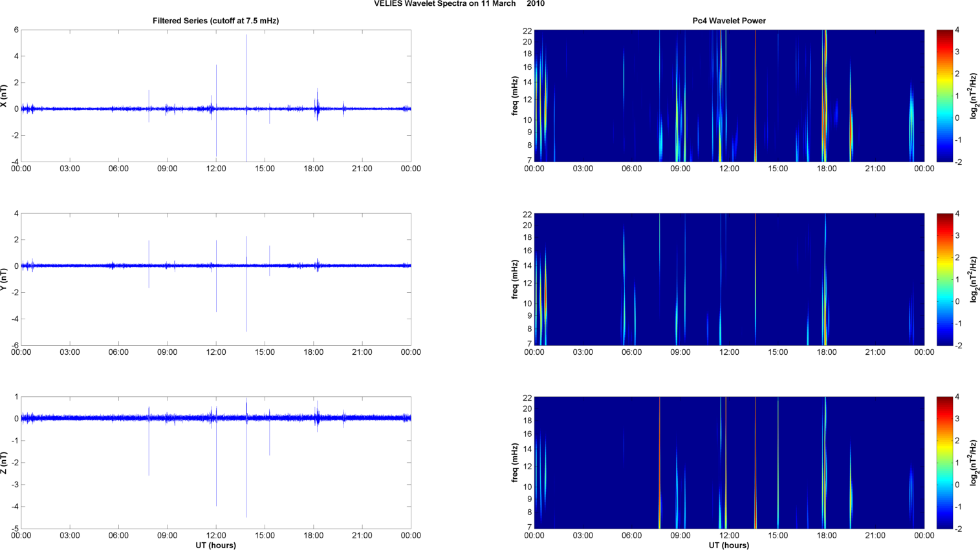The width and height of the screenshot is (980, 550).
Task: Click the 12:00 tick label under X series plot
Action: coord(216,169)
